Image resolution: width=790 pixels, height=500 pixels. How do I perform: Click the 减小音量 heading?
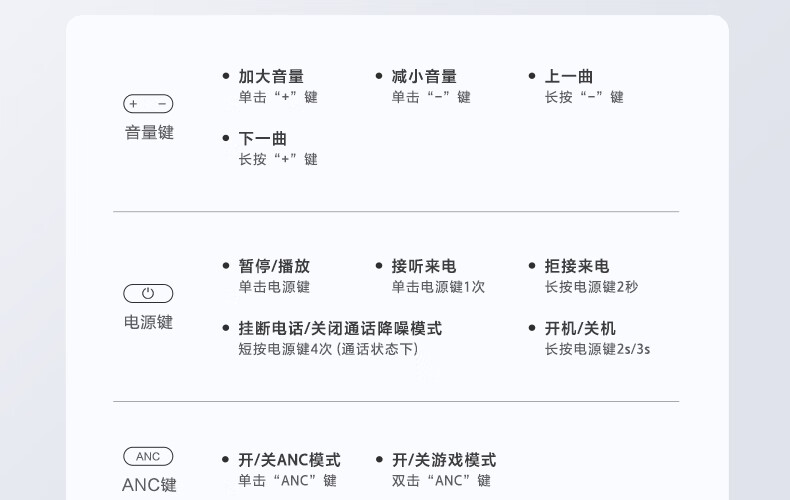[424, 77]
